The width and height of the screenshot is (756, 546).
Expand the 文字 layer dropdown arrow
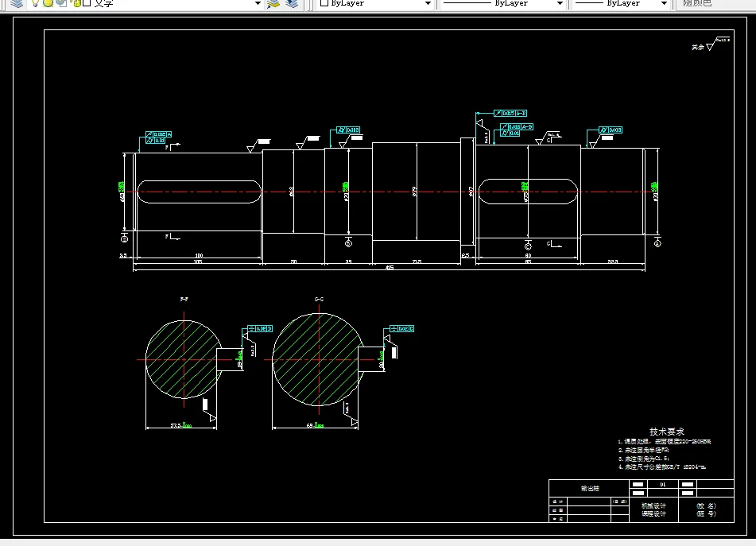pyautogui.click(x=258, y=3)
